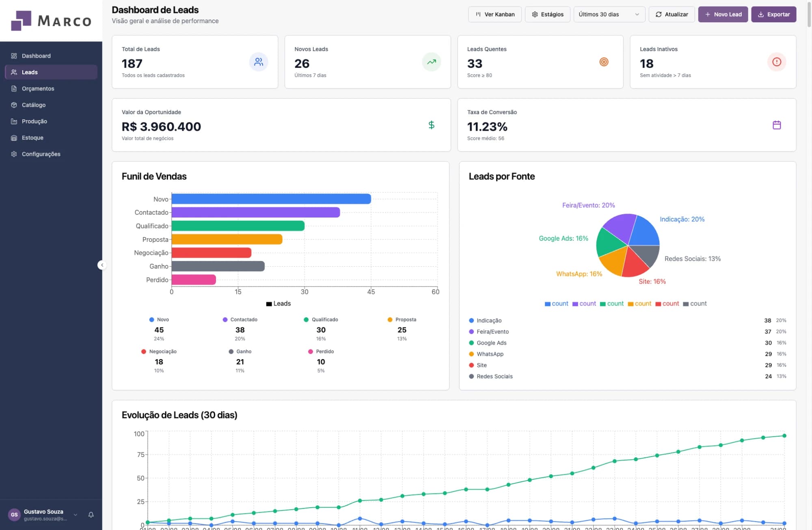The image size is (812, 530).
Task: Open the Ver Kanban view
Action: point(495,14)
